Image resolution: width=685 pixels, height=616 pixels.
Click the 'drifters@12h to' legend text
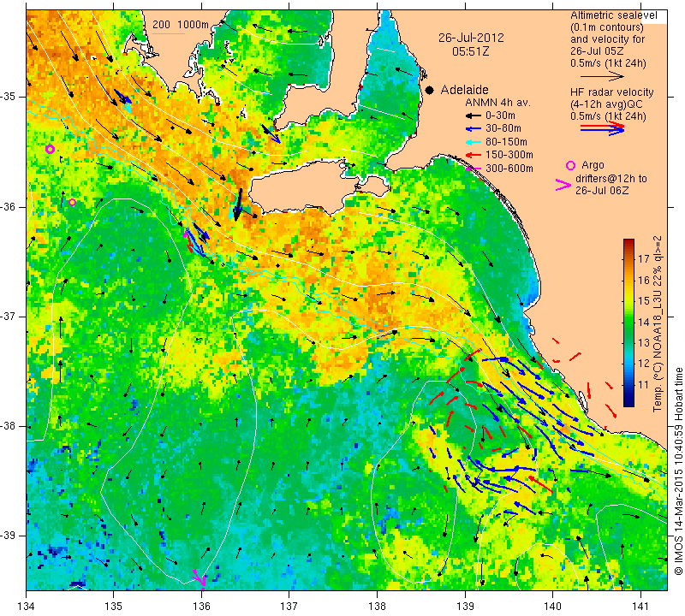coord(611,179)
